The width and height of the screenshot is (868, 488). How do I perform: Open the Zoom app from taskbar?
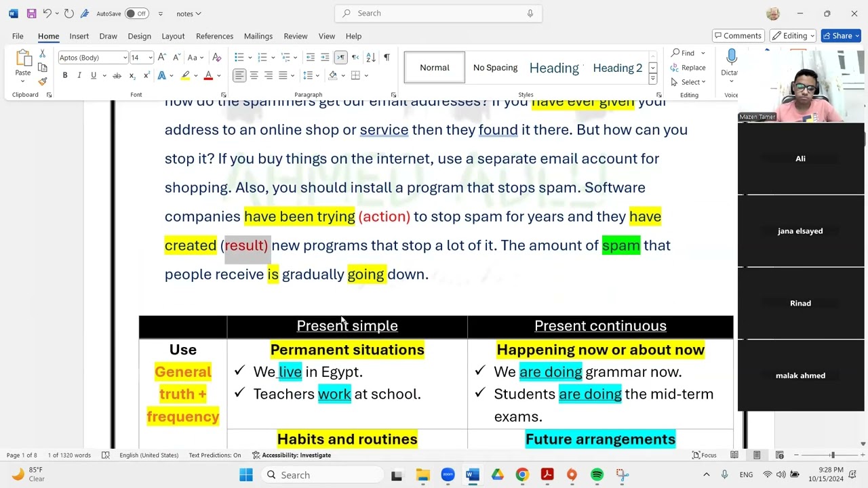pos(448,475)
